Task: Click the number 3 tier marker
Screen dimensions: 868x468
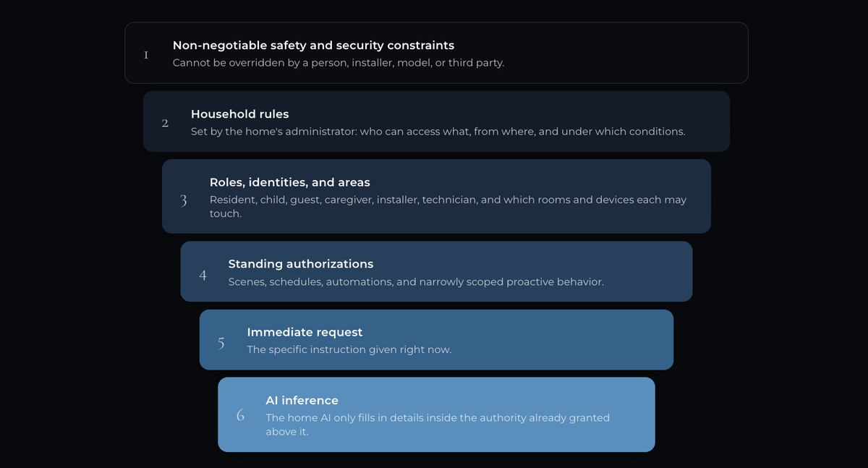Action: (x=184, y=200)
